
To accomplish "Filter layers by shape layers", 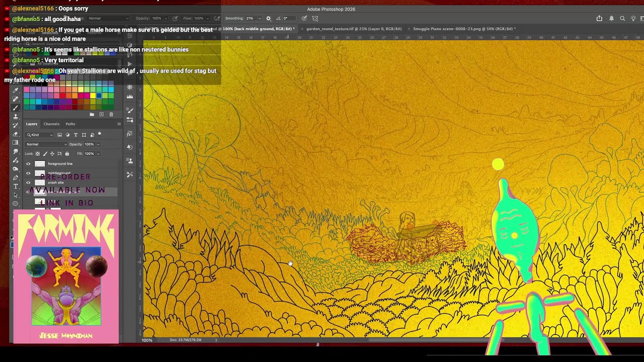I will 84,135.
